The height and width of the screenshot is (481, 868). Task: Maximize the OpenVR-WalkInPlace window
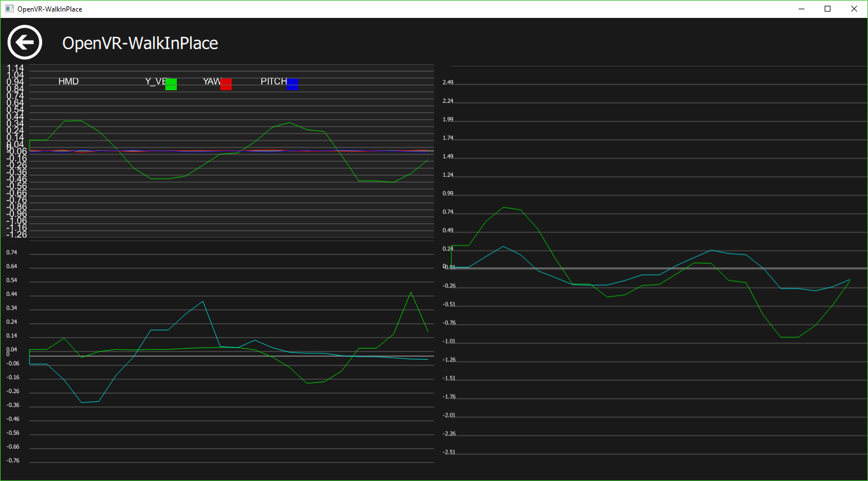[x=828, y=9]
